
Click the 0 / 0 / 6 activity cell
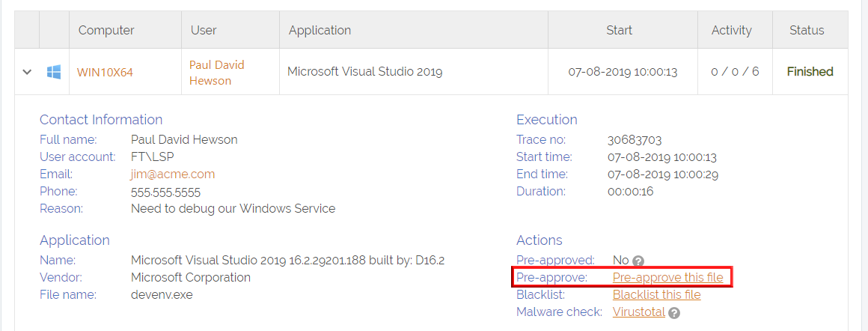point(735,72)
